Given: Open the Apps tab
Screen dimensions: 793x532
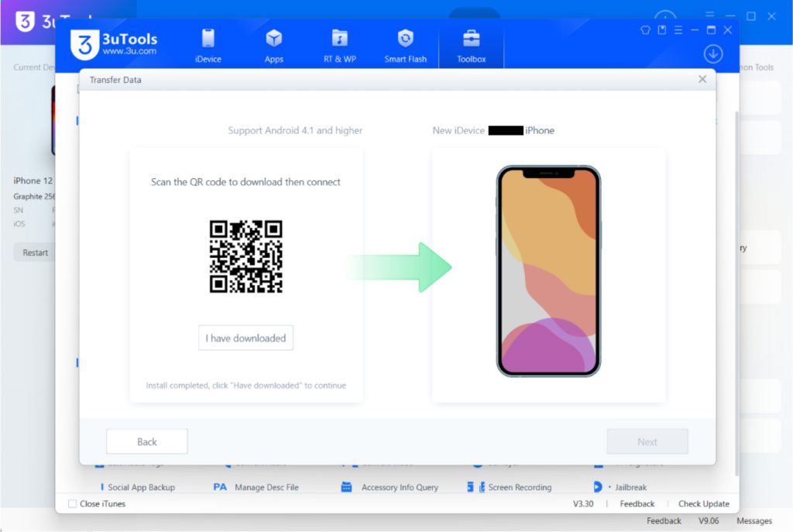Looking at the screenshot, I should pyautogui.click(x=273, y=46).
